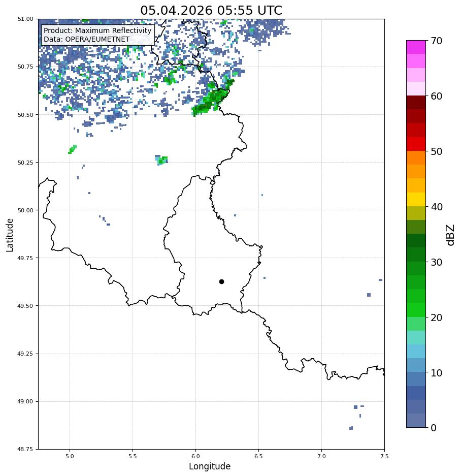Click the yellow swatch just above 40 dBZ

tap(416, 200)
